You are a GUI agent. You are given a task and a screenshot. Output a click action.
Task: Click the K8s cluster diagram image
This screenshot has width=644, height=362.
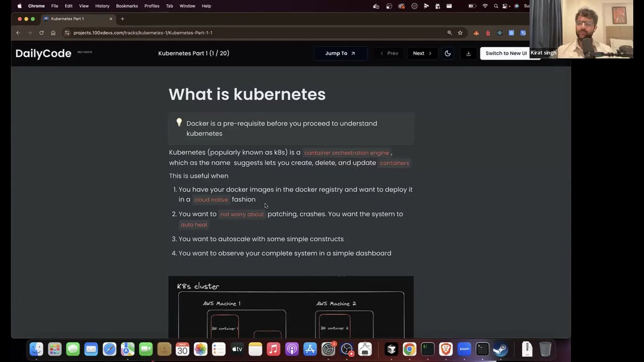pos(291,307)
